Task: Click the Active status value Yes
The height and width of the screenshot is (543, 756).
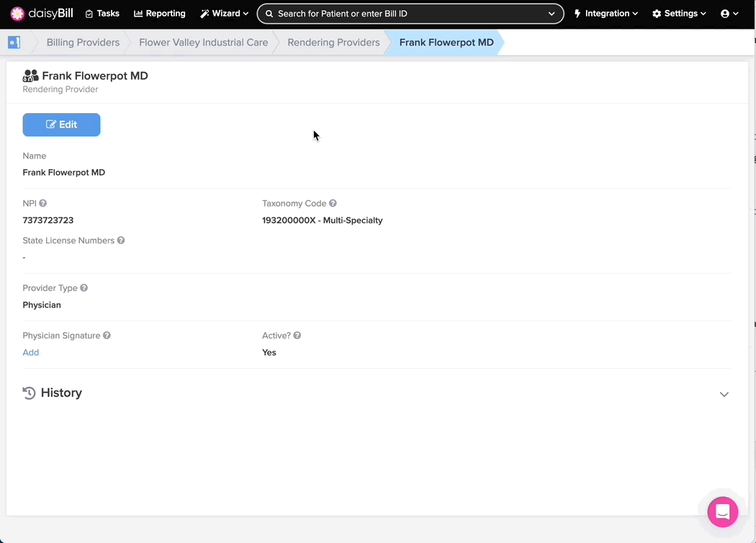Action: tap(269, 352)
